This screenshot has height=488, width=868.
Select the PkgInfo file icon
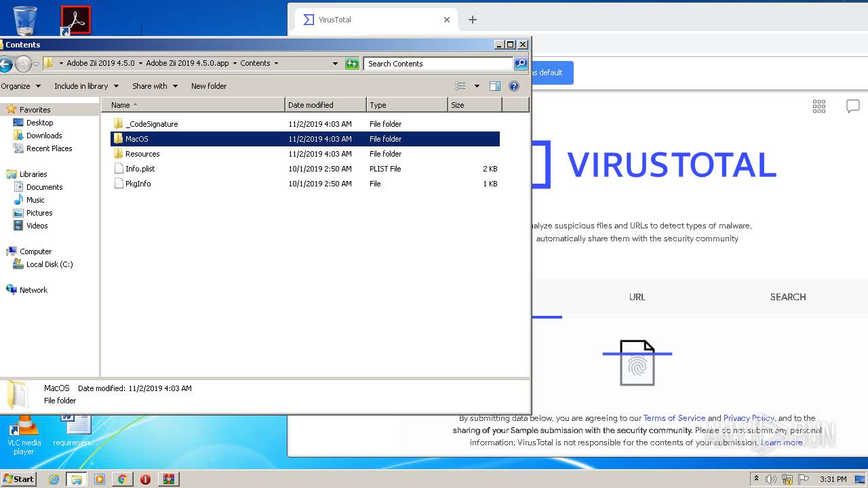119,184
